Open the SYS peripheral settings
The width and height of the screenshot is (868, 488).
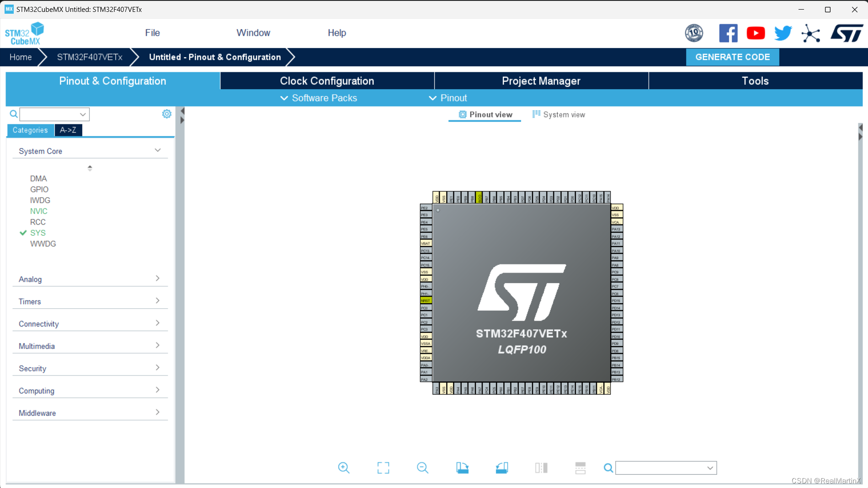tap(38, 233)
